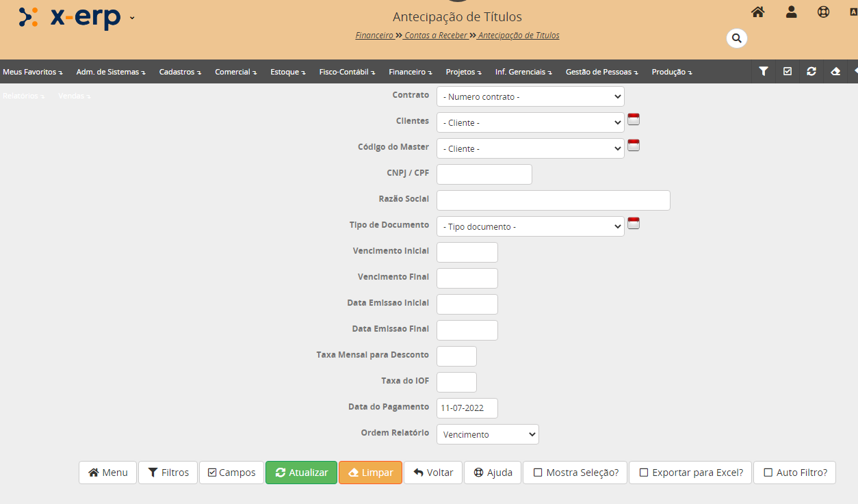This screenshot has height=504, width=858.
Task: Tick the Exportar para Excel checkbox
Action: [644, 473]
